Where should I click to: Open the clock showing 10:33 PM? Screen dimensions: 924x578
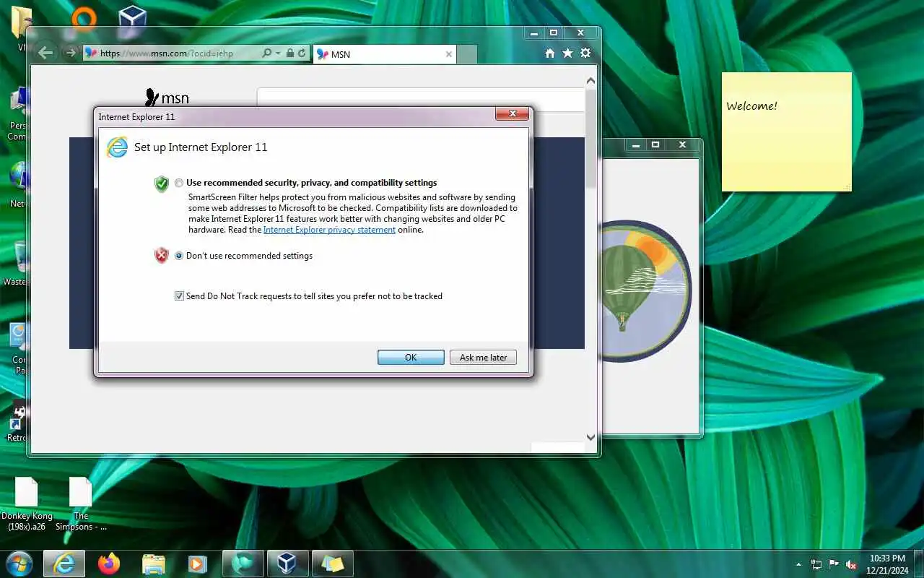(x=888, y=564)
